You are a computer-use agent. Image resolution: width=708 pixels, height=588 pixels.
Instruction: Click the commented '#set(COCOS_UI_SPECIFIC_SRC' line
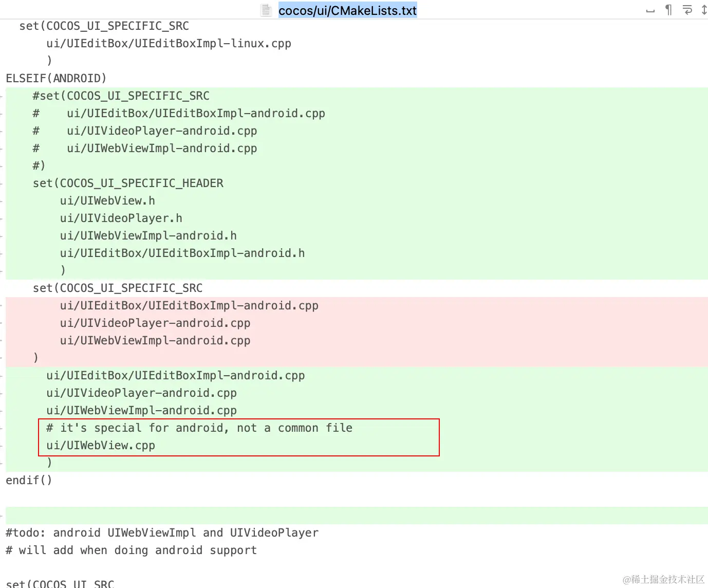click(x=121, y=96)
